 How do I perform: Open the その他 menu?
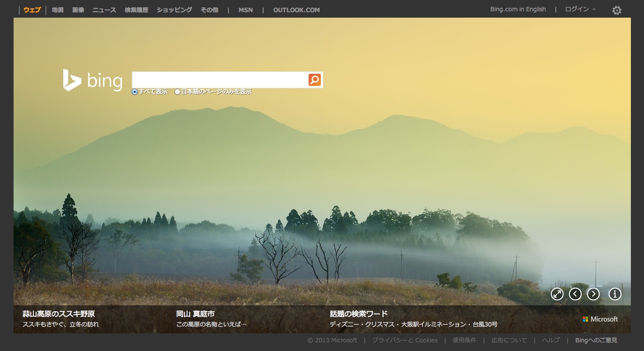coord(209,10)
